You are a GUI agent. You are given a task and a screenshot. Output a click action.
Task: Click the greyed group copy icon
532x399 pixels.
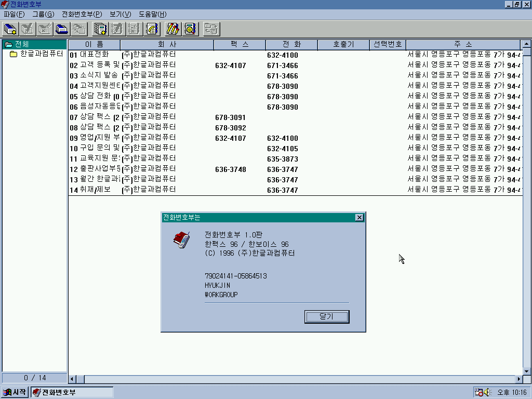tap(79, 29)
